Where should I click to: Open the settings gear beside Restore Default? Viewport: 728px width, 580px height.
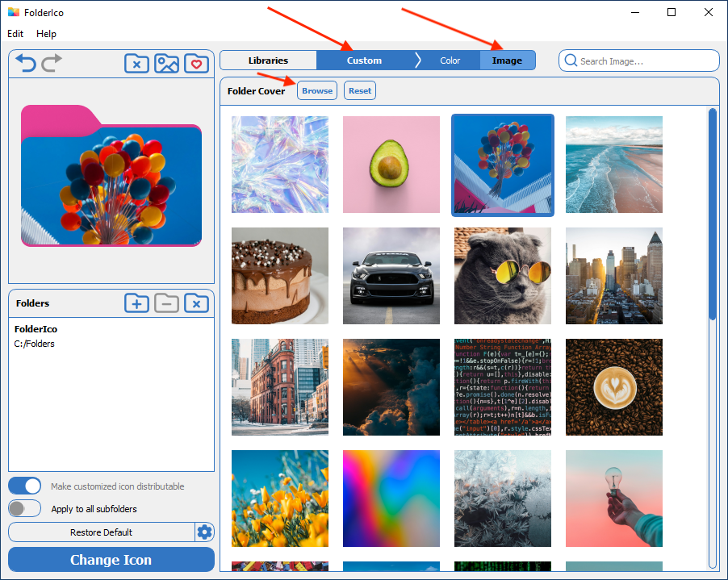coord(204,532)
